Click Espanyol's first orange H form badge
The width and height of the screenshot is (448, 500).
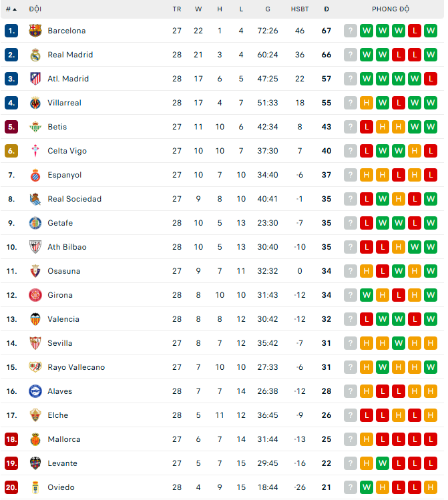pos(367,175)
